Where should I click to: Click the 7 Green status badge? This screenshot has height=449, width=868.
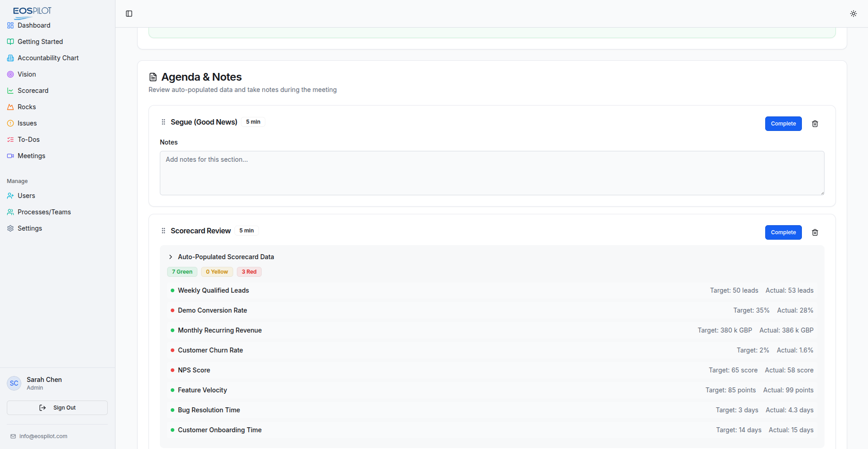tap(182, 272)
